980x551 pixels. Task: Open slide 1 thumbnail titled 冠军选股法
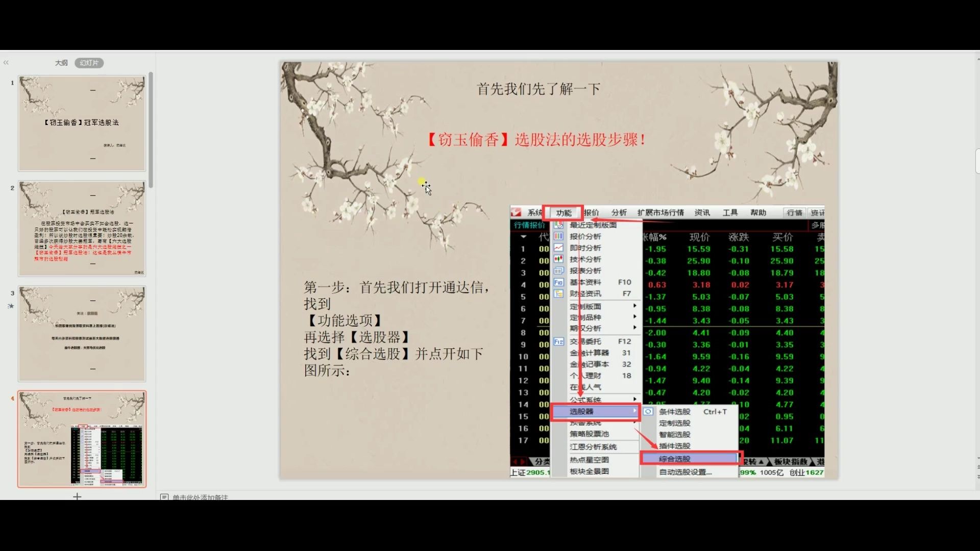(82, 123)
